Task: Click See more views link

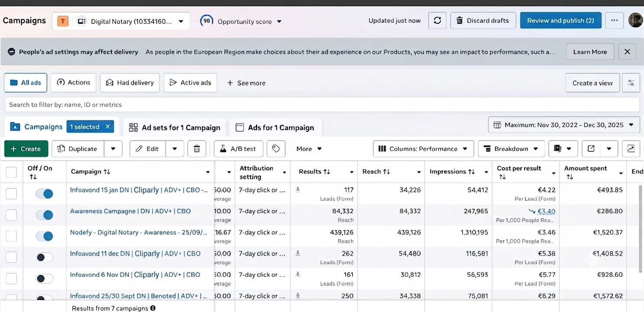Action: point(246,83)
